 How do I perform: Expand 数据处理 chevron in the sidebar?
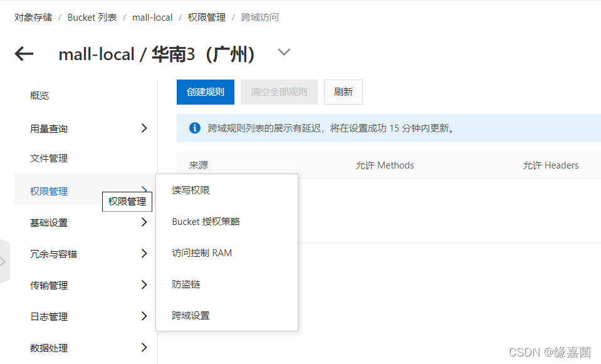[144, 348]
